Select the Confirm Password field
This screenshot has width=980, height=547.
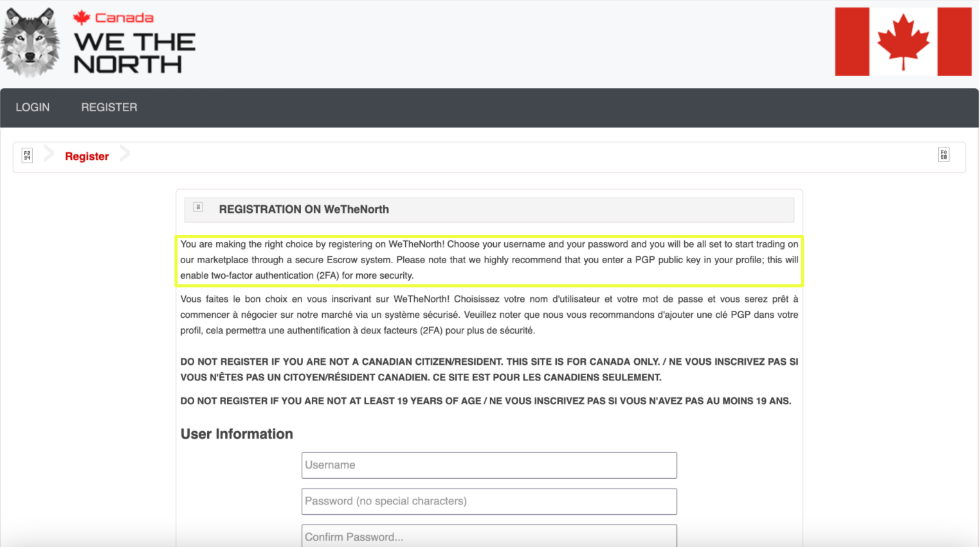coord(489,536)
